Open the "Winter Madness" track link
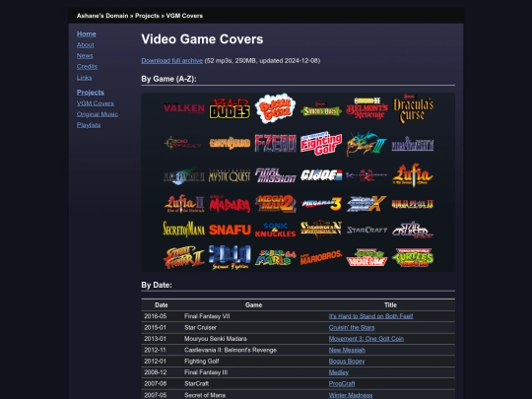This screenshot has height=399, width=532. (351, 395)
